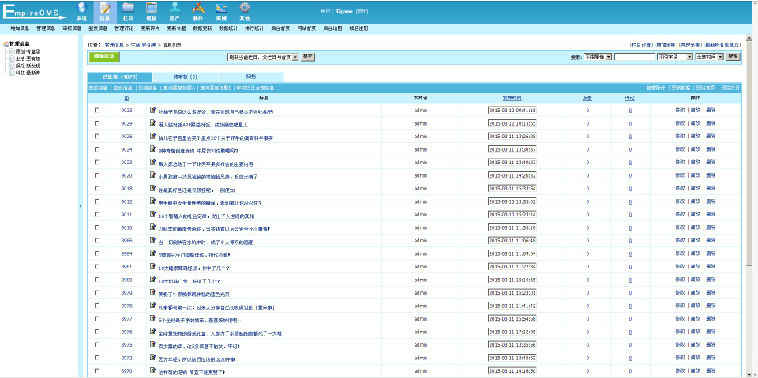Open the refresh-pages dropdown beside the green button
Viewport: 758px width, 378px height.
tap(262, 57)
